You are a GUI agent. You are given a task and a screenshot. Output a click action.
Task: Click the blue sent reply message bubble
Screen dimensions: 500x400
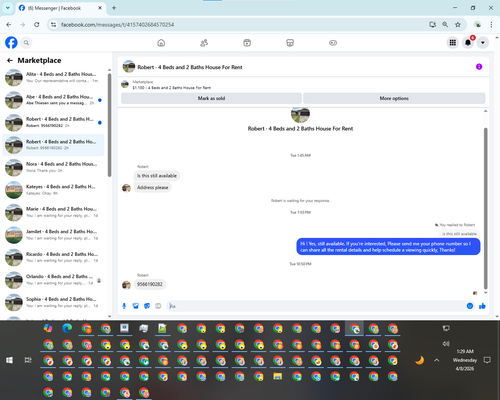(x=388, y=247)
